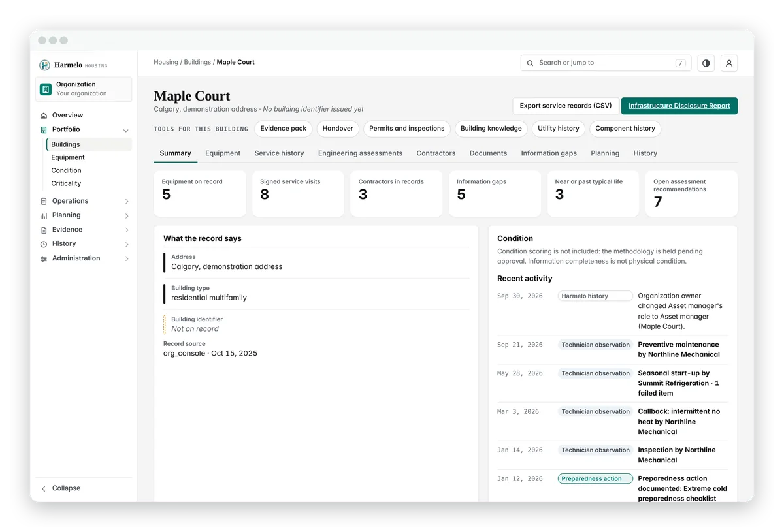The width and height of the screenshot is (784, 532).
Task: Click the Housing breadcrumb link
Action: 166,62
